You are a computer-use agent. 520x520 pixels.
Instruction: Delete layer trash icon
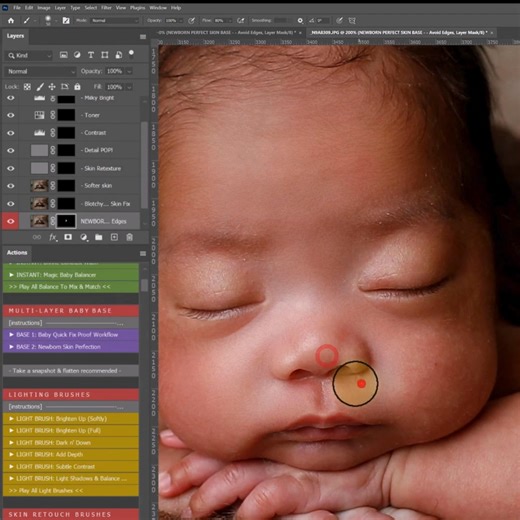(x=130, y=237)
